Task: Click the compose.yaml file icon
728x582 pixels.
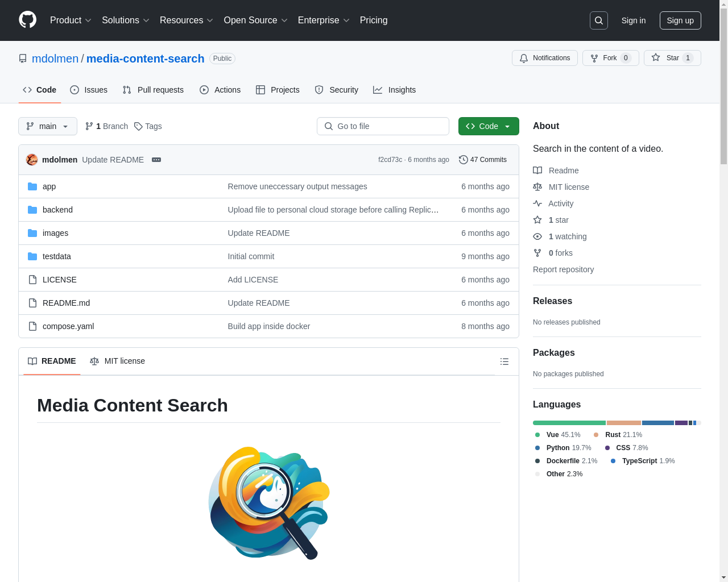Action: point(32,326)
